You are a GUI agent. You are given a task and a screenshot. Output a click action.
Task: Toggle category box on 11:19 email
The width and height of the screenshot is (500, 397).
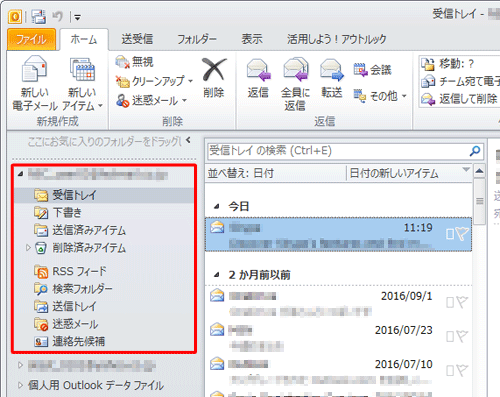pyautogui.click(x=450, y=234)
